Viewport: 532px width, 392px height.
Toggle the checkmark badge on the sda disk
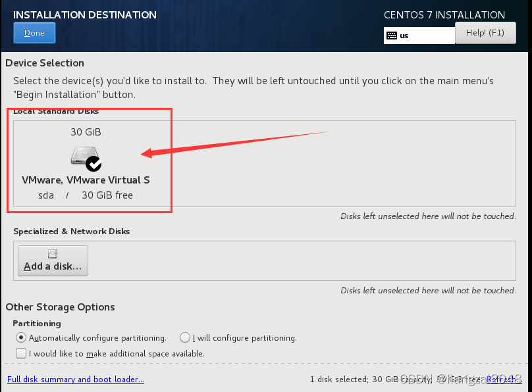pyautogui.click(x=93, y=164)
